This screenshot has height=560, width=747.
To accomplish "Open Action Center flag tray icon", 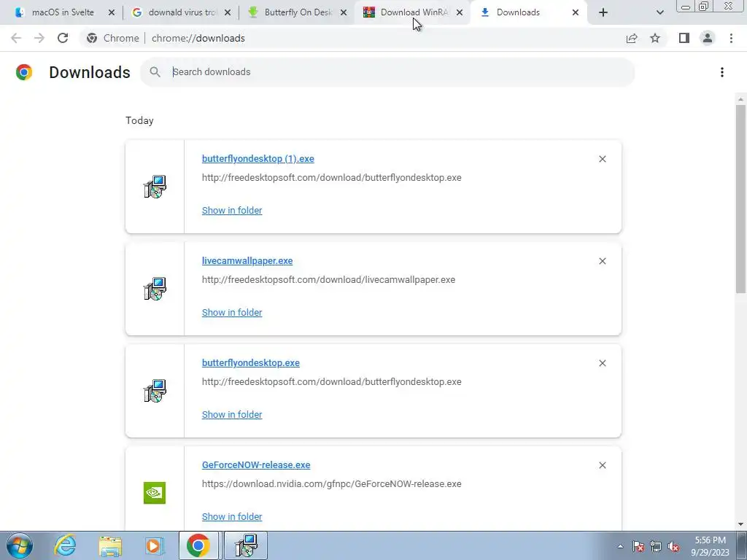I will click(x=638, y=546).
